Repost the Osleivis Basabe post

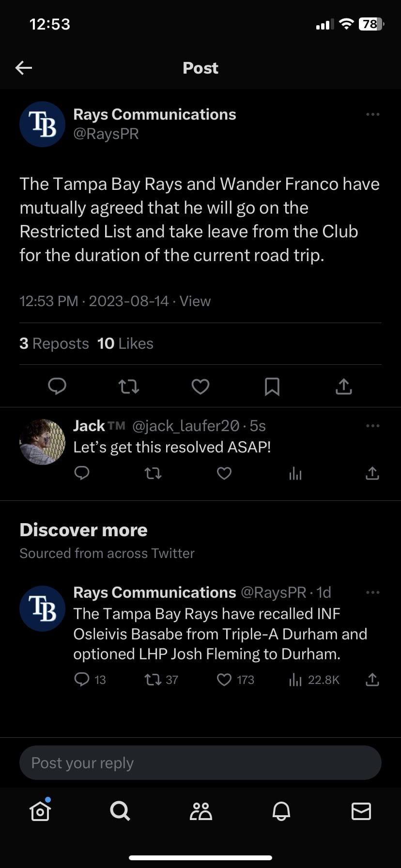click(x=153, y=680)
